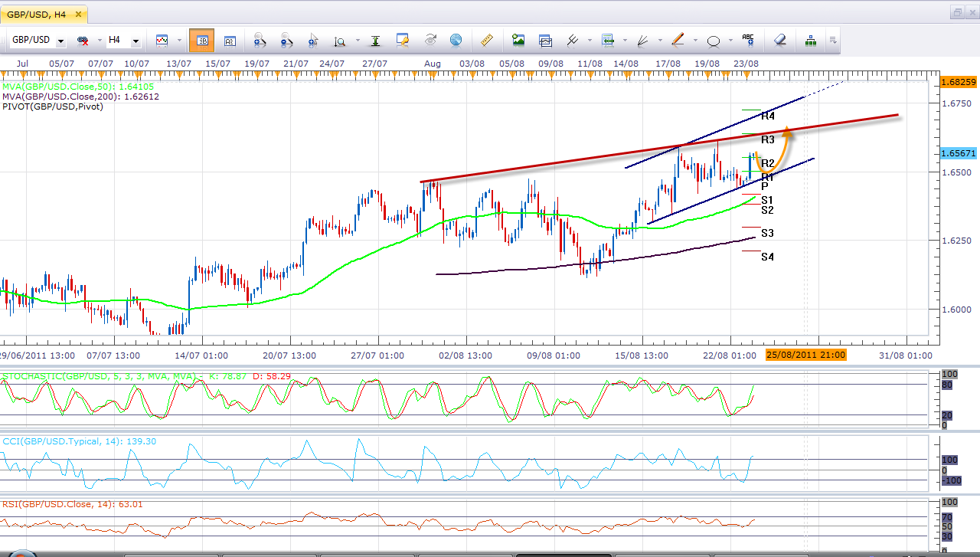
Task: Click the S1 pivot level label
Action: (767, 200)
